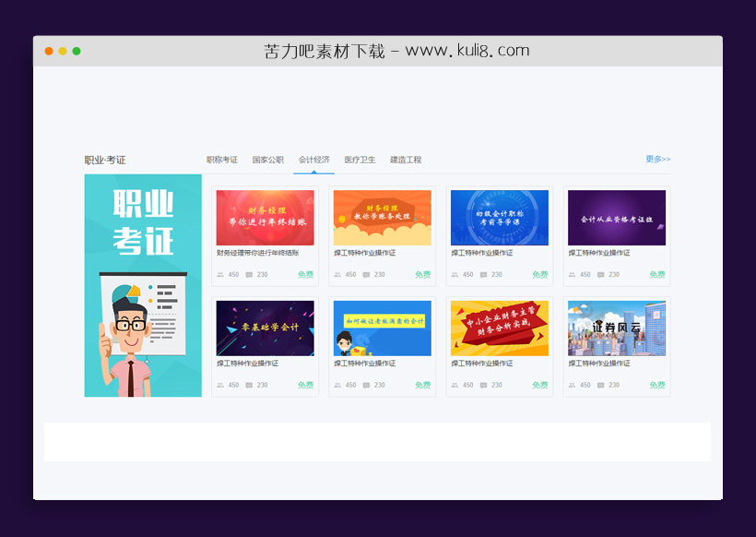Screen dimensions: 756x537
Task: Open the 建造工程 tab
Action: point(406,160)
